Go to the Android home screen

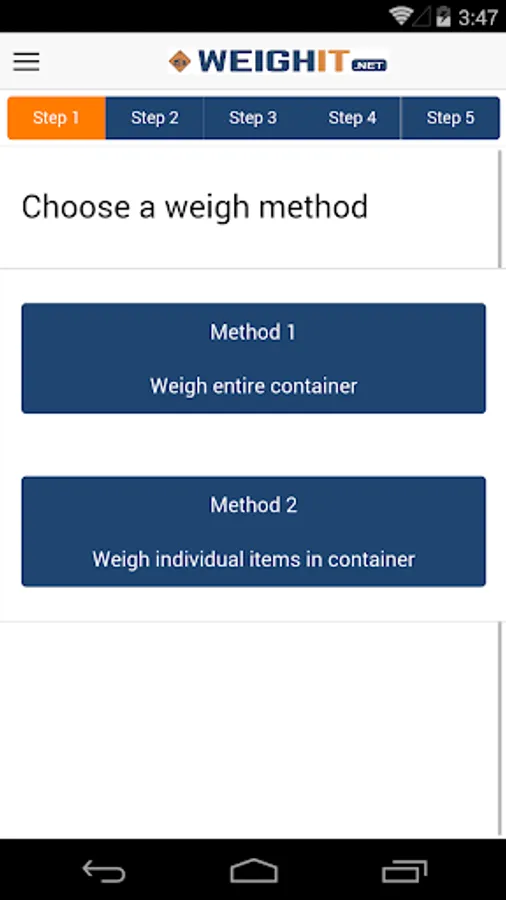(x=254, y=871)
